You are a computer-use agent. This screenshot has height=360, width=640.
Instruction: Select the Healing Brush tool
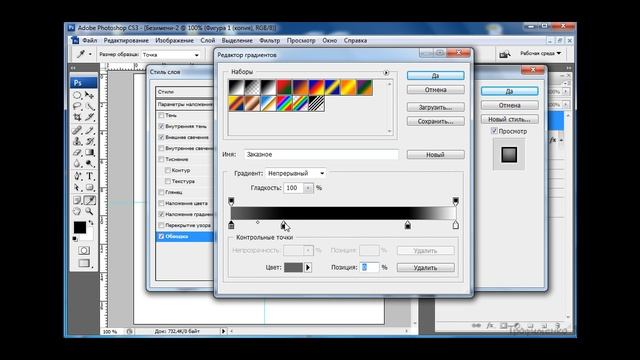77,130
